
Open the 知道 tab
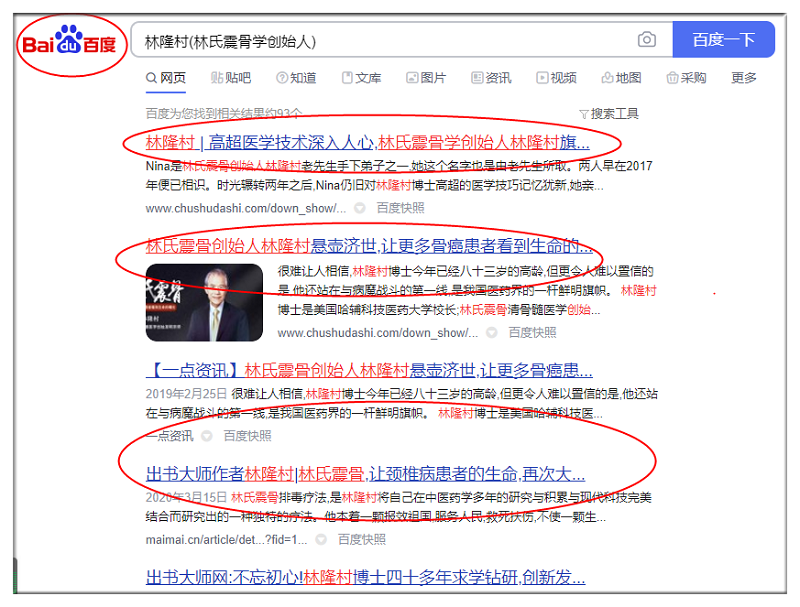296,78
